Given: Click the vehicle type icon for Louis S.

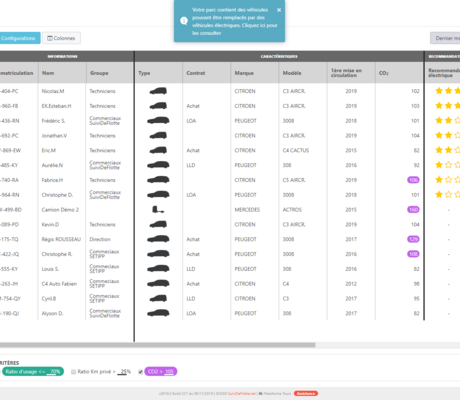Looking at the screenshot, I should click(x=158, y=269).
